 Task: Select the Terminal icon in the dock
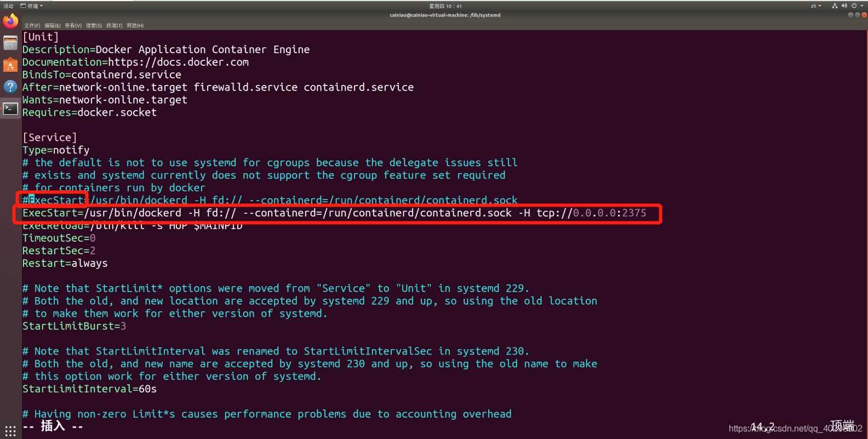[x=10, y=109]
